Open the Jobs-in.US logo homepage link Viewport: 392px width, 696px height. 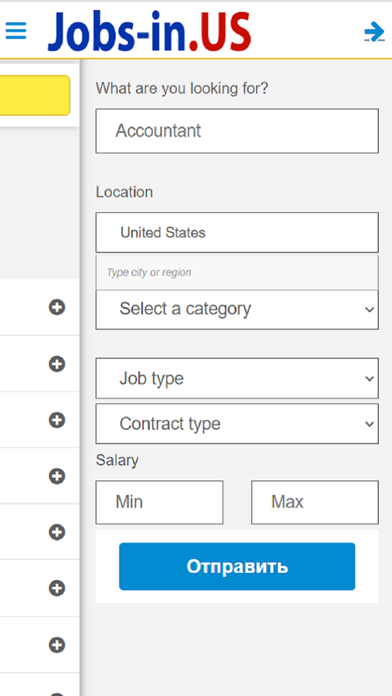tap(150, 31)
